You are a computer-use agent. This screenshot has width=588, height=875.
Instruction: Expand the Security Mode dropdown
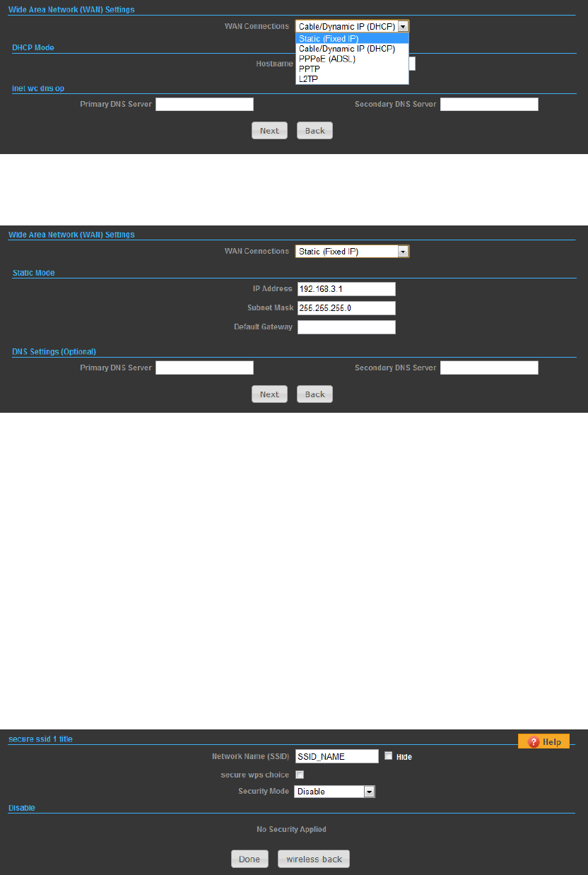[335, 792]
